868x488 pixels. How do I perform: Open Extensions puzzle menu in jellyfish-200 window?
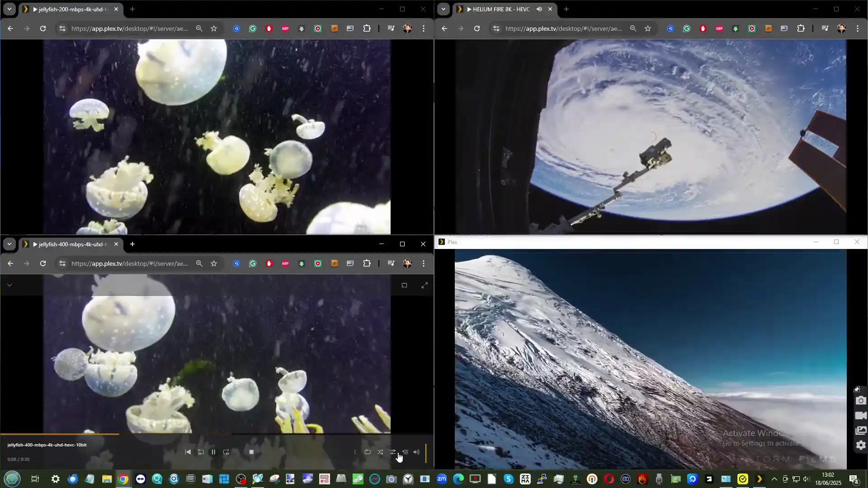coord(367,28)
